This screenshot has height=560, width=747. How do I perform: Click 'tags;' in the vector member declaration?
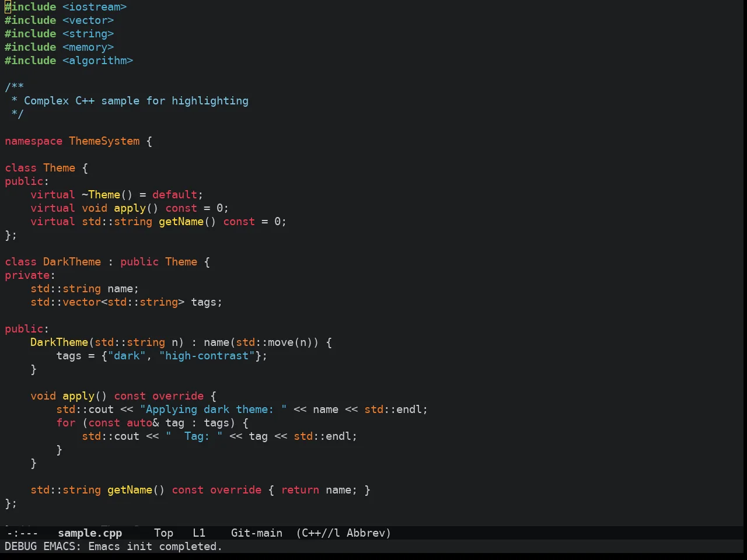(207, 302)
